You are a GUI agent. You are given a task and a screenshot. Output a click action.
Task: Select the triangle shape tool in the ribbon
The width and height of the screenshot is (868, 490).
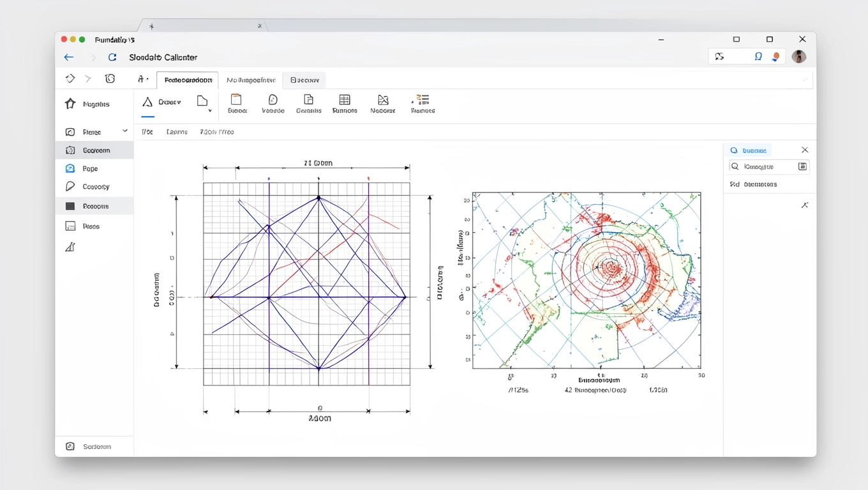coord(147,102)
